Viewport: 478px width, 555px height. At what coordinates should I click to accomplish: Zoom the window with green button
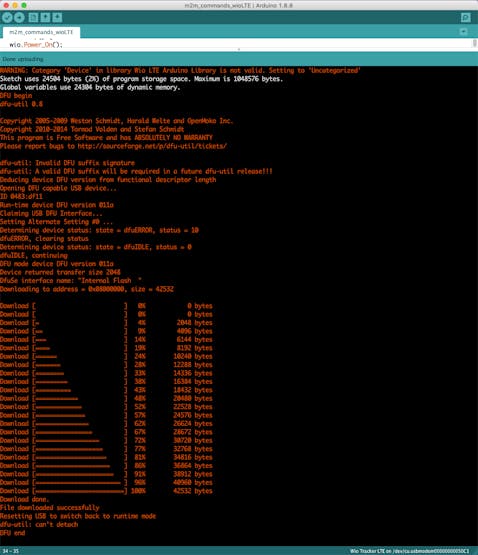[24, 5]
